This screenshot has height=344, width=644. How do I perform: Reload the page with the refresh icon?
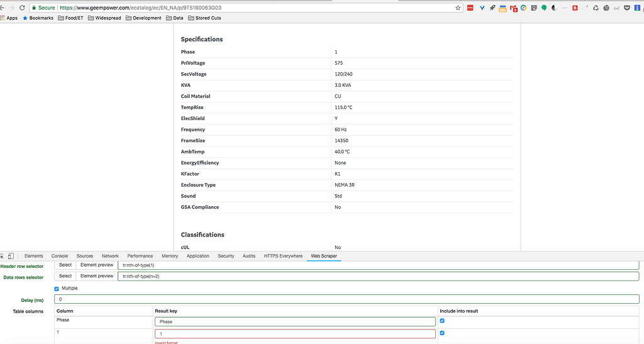pyautogui.click(x=23, y=8)
